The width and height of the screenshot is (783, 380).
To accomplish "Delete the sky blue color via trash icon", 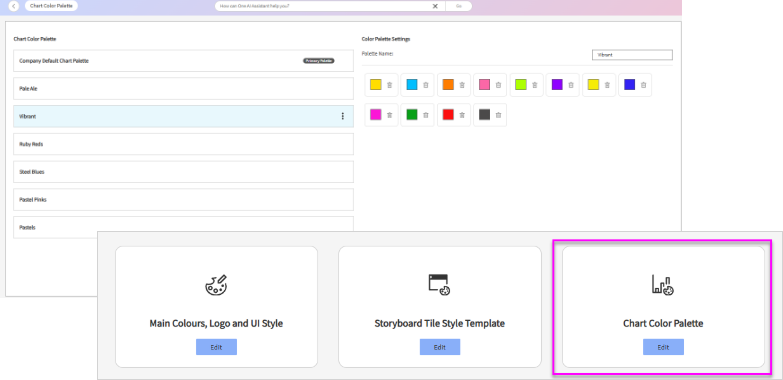I will (x=426, y=85).
